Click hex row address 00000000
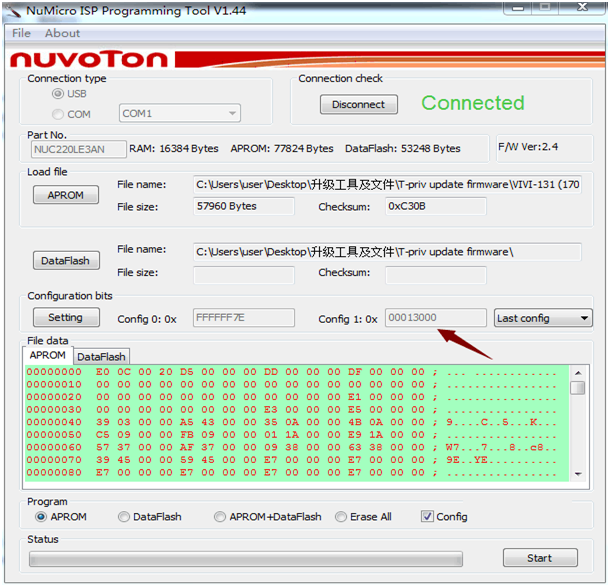This screenshot has height=587, width=610. click(54, 372)
